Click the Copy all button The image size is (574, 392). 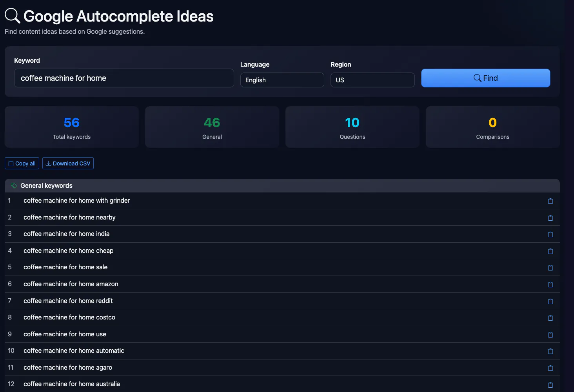[x=22, y=163]
